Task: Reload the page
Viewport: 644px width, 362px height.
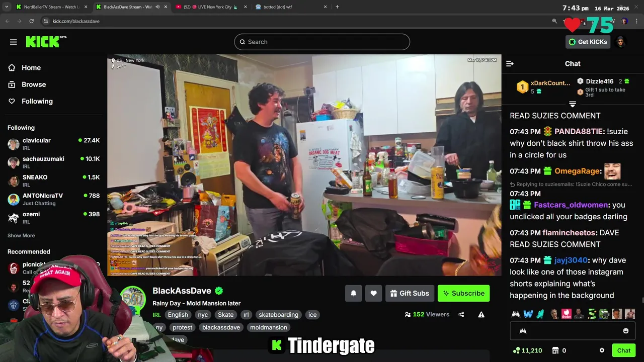Action: [31, 21]
